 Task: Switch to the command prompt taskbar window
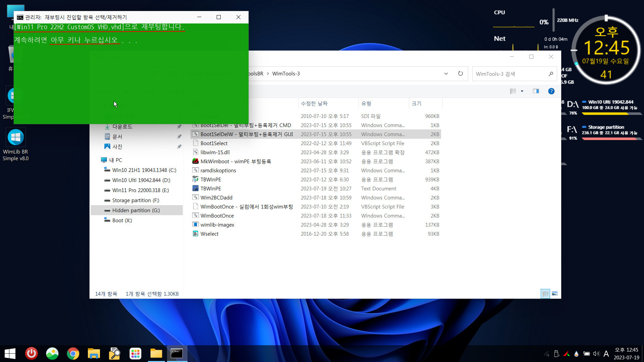[x=177, y=354]
